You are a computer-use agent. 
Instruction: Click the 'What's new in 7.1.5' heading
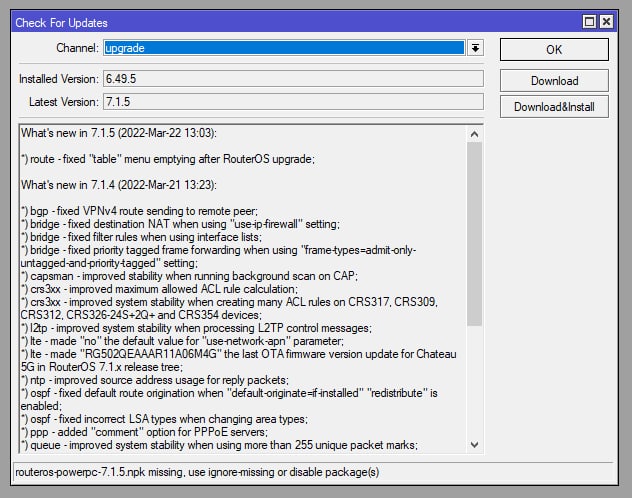point(118,133)
